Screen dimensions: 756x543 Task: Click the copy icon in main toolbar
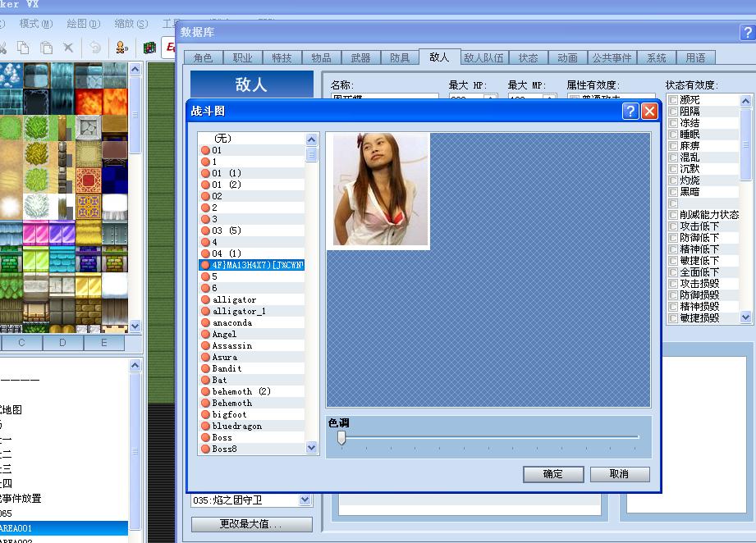[x=23, y=48]
